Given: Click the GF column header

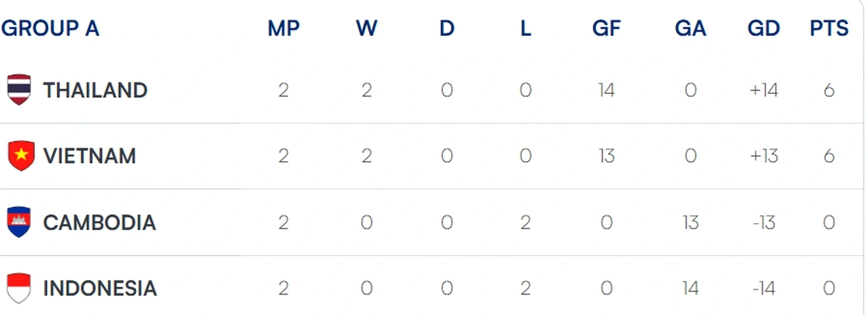Looking at the screenshot, I should pyautogui.click(x=606, y=29).
